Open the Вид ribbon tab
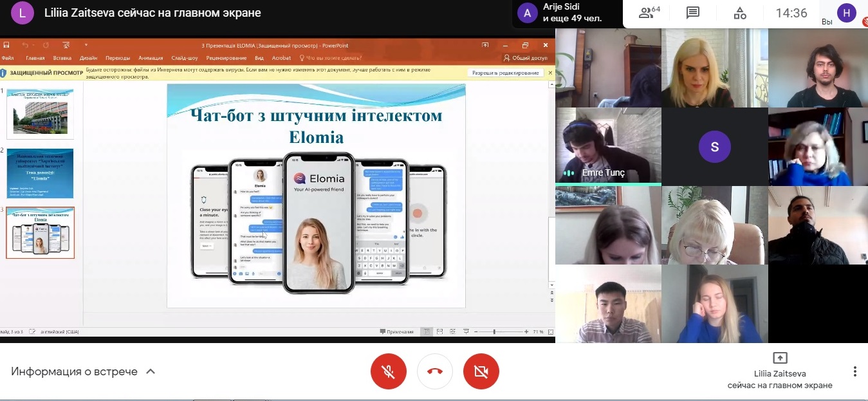Image resolution: width=868 pixels, height=401 pixels. point(259,58)
